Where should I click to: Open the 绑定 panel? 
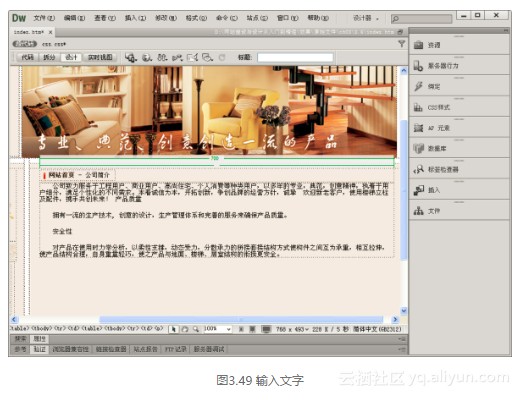click(459, 86)
